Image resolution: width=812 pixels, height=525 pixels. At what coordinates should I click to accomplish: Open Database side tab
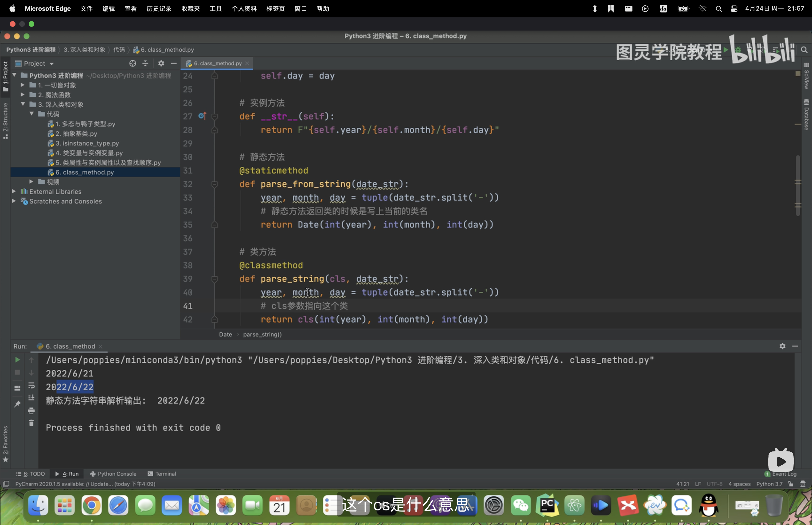click(x=806, y=115)
